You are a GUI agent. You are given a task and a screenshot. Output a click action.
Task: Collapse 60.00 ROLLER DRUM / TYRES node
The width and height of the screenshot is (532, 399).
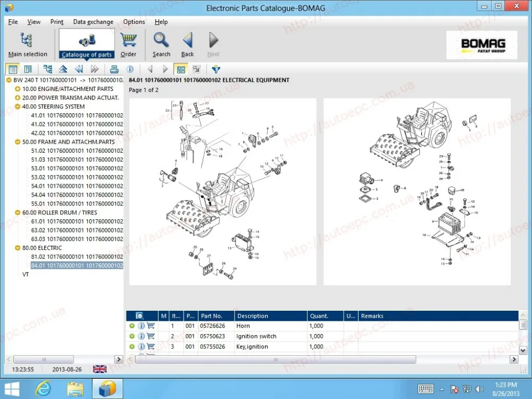click(x=18, y=212)
